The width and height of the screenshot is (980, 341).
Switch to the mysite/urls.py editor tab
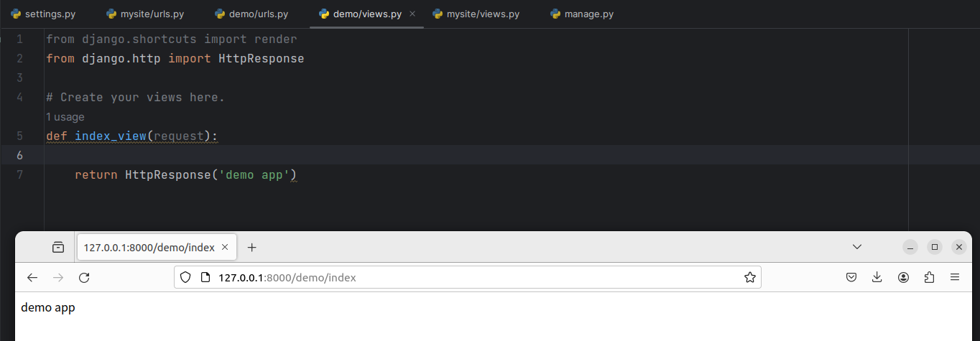click(147, 14)
